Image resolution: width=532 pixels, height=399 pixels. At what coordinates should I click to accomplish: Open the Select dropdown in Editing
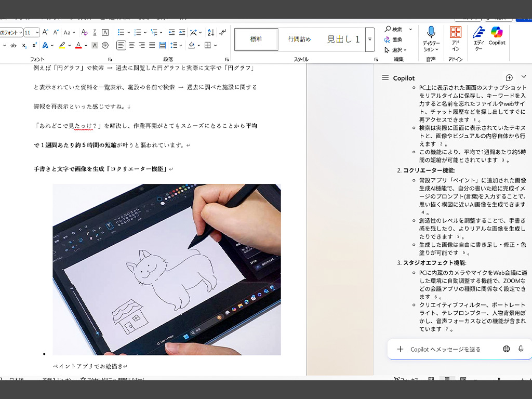point(395,50)
